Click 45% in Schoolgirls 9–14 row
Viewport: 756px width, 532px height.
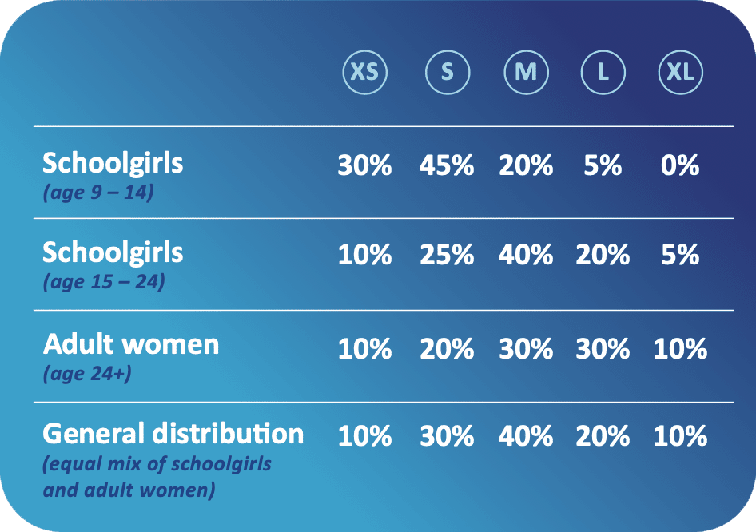pyautogui.click(x=447, y=165)
